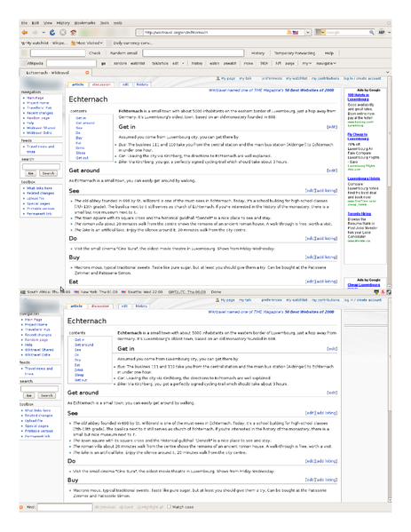The height and width of the screenshot is (532, 411).
Task: Toggle the Match case checkbox
Action: [x=169, y=507]
